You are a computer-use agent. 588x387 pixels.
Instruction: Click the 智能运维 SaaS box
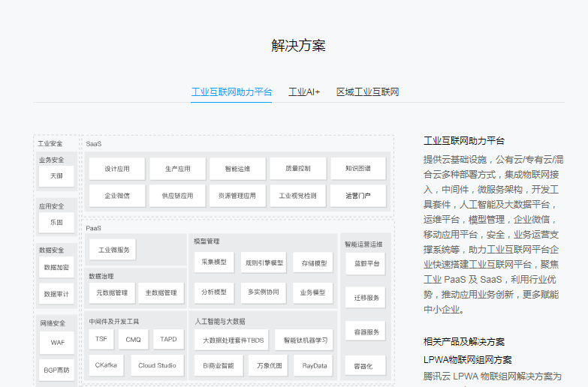tap(237, 169)
